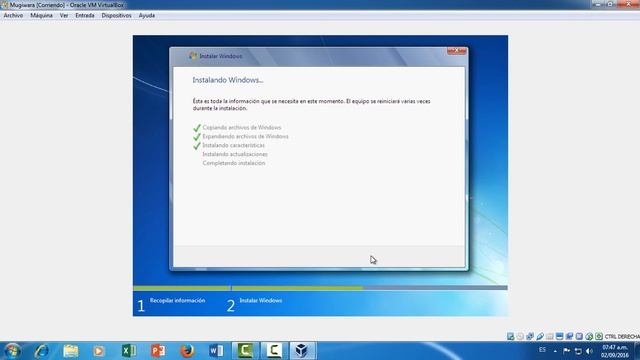Click the Expandiendo archivos de Windows step
This screenshot has height=360, width=640.
point(245,137)
